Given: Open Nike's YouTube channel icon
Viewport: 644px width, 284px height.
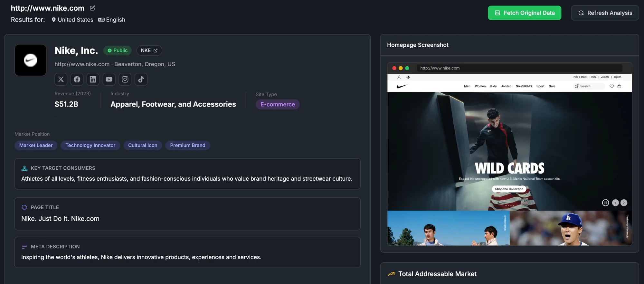Looking at the screenshot, I should [109, 79].
